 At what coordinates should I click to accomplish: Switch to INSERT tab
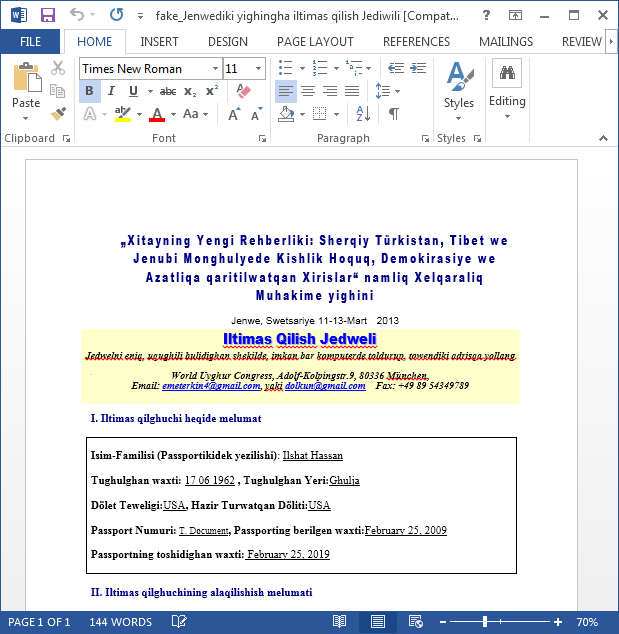coord(159,42)
